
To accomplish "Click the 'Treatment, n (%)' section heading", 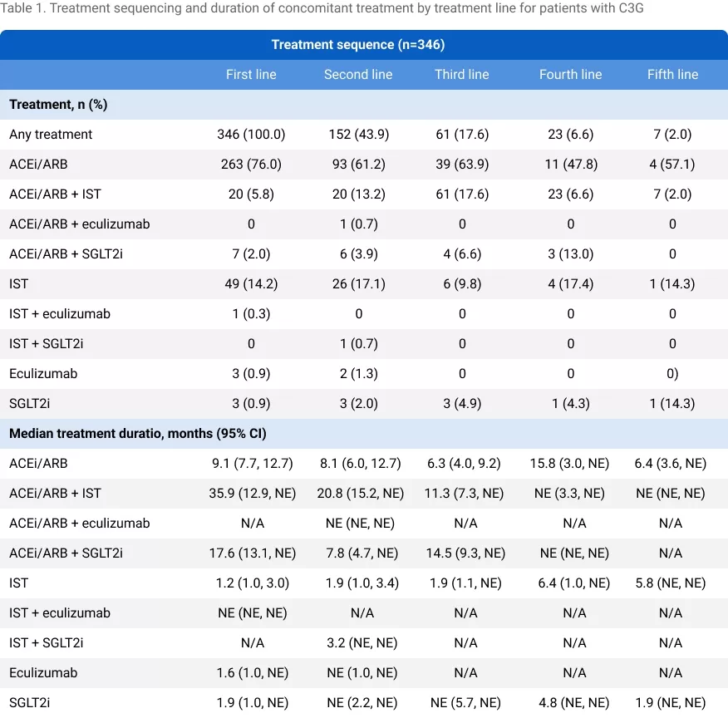I will coord(58,105).
